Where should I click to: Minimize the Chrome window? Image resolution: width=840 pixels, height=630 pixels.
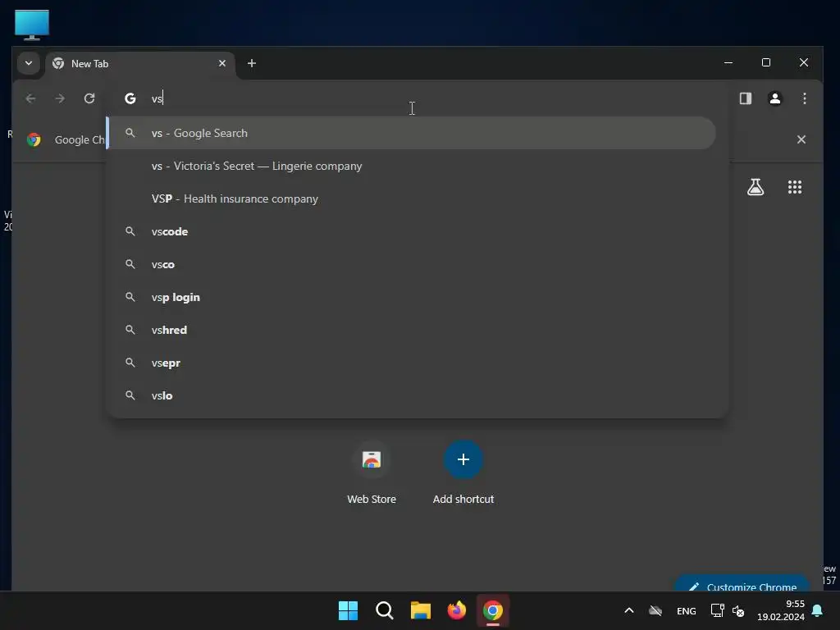[x=728, y=62]
